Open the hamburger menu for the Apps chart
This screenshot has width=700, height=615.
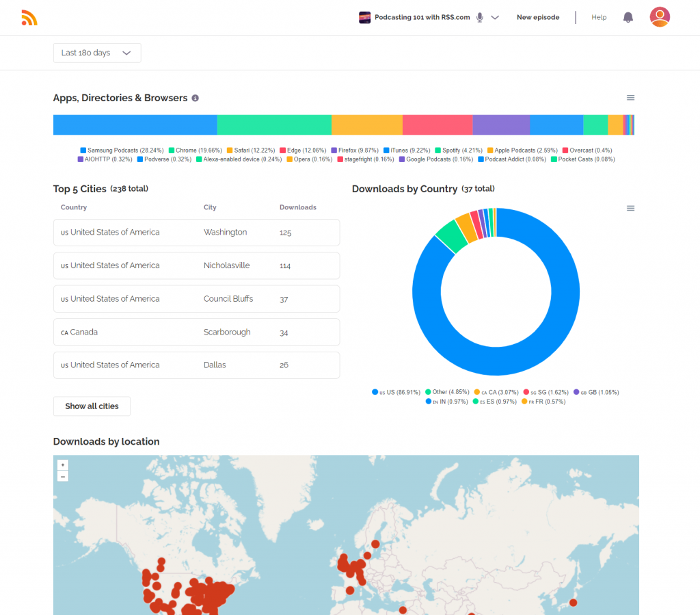[630, 98]
